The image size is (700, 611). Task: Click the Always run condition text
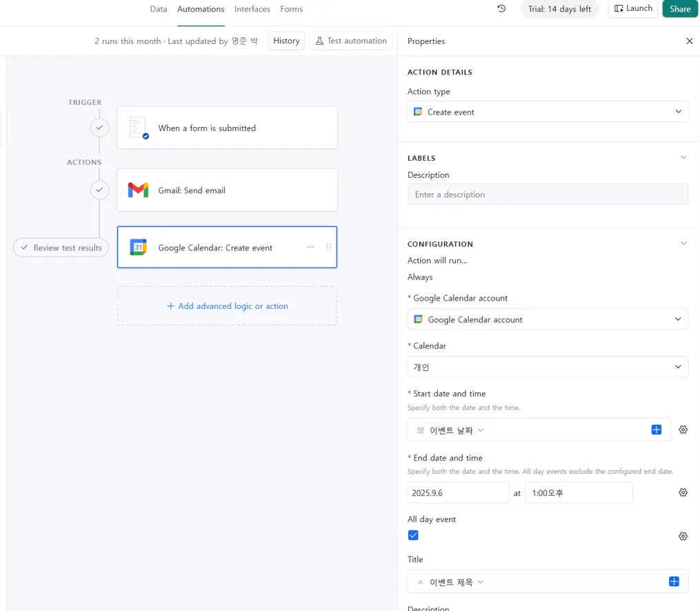[420, 277]
